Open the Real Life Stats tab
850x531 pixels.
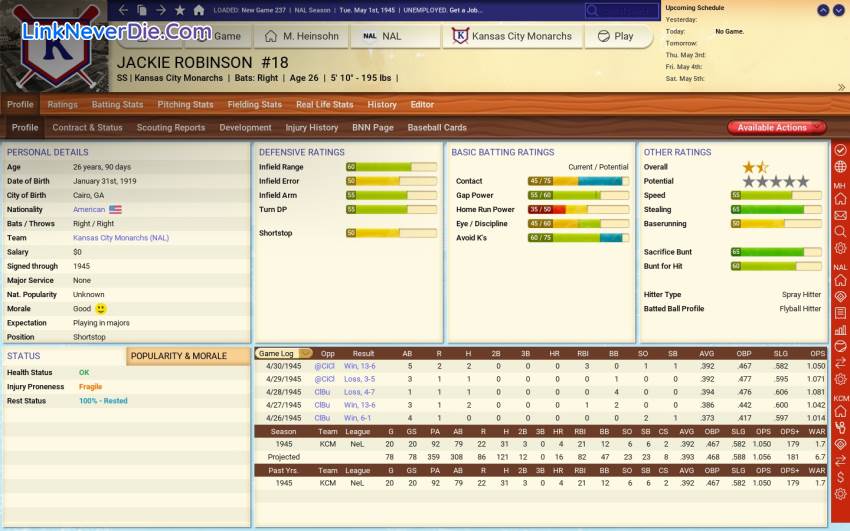(325, 105)
